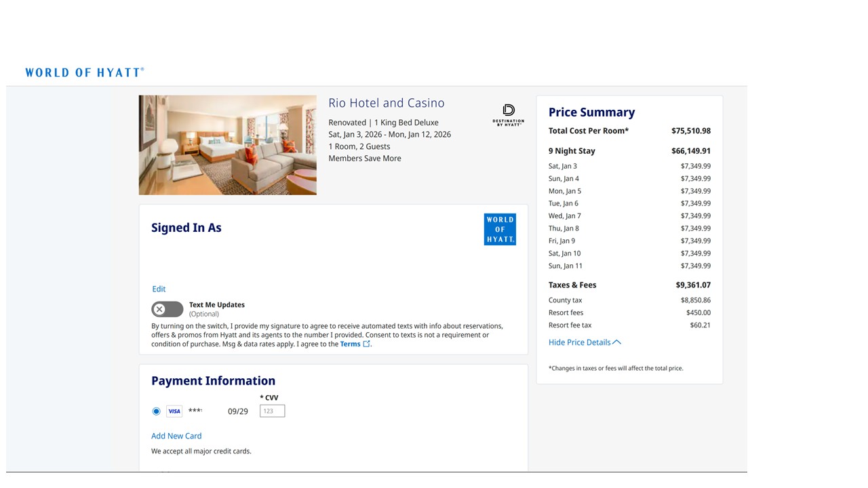Click the Total Cost Per Room amount
868x488 pixels.
click(691, 131)
